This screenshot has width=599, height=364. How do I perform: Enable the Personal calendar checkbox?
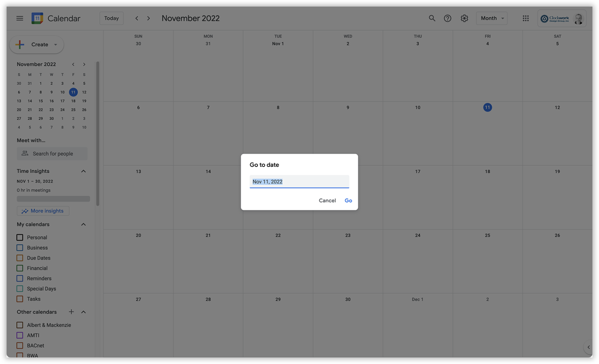(19, 237)
